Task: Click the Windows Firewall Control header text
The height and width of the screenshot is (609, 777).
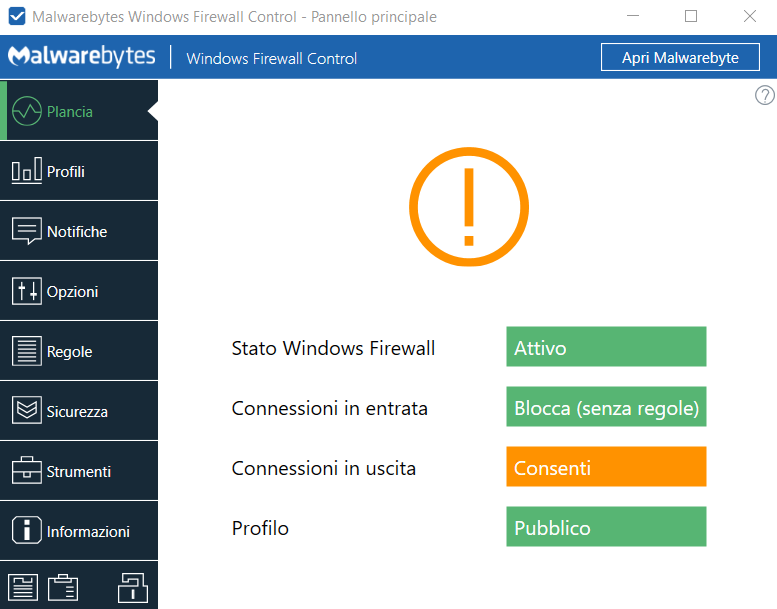Action: click(x=272, y=58)
